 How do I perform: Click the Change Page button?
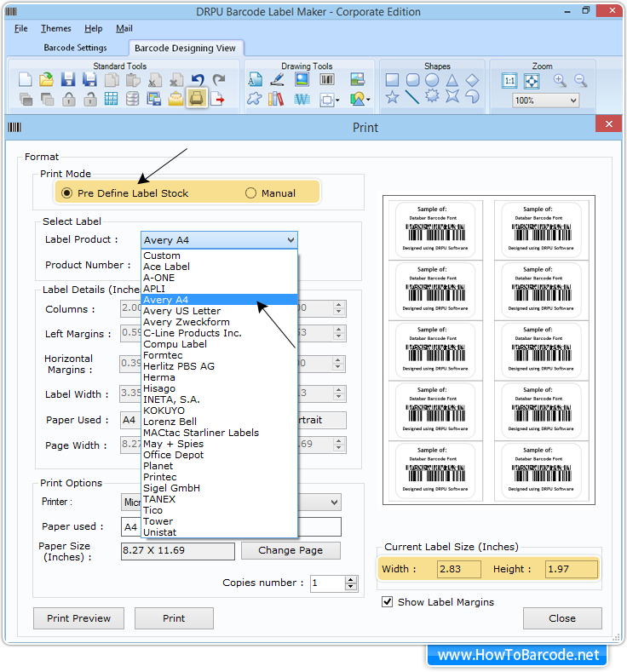(x=290, y=550)
